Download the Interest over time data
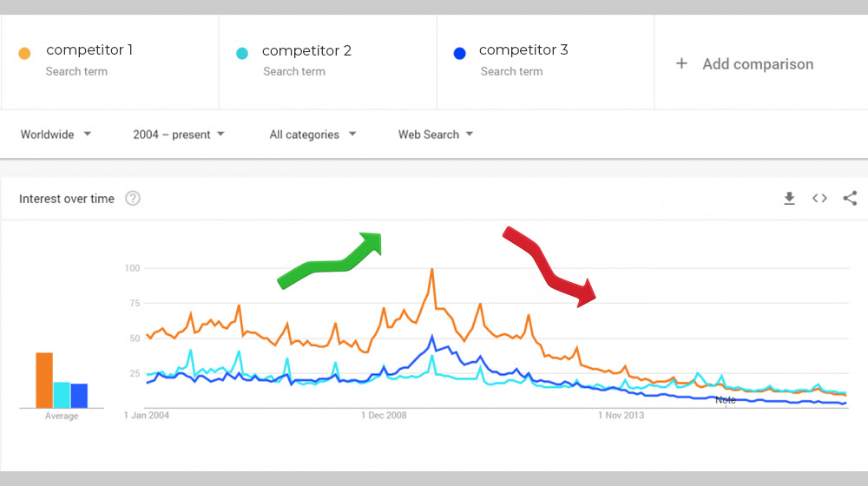The image size is (868, 486). (x=789, y=198)
